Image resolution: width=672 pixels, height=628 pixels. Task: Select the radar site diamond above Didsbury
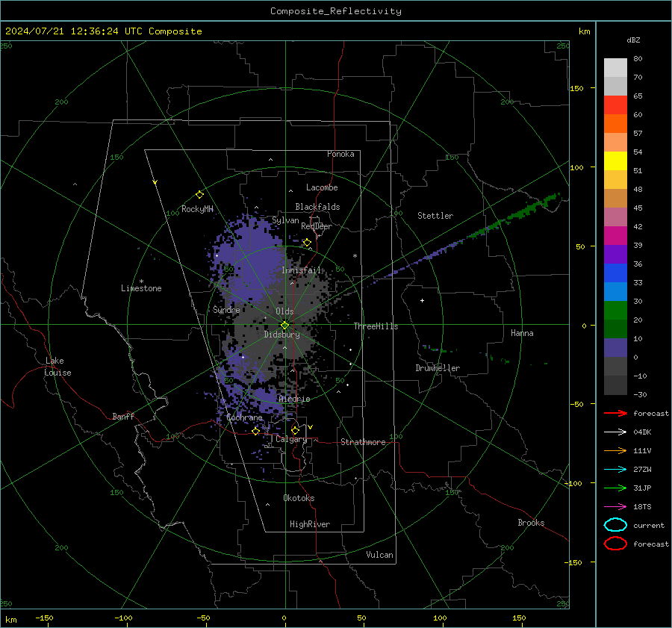(x=284, y=326)
